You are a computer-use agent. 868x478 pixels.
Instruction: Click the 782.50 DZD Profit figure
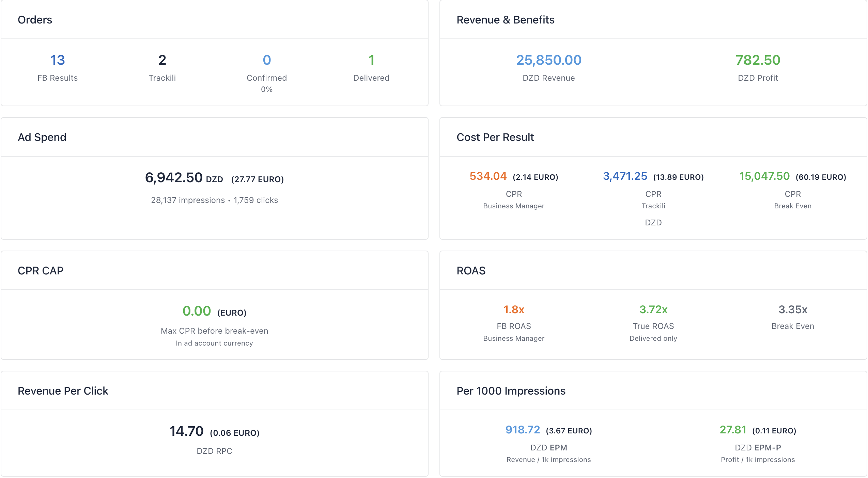758,60
